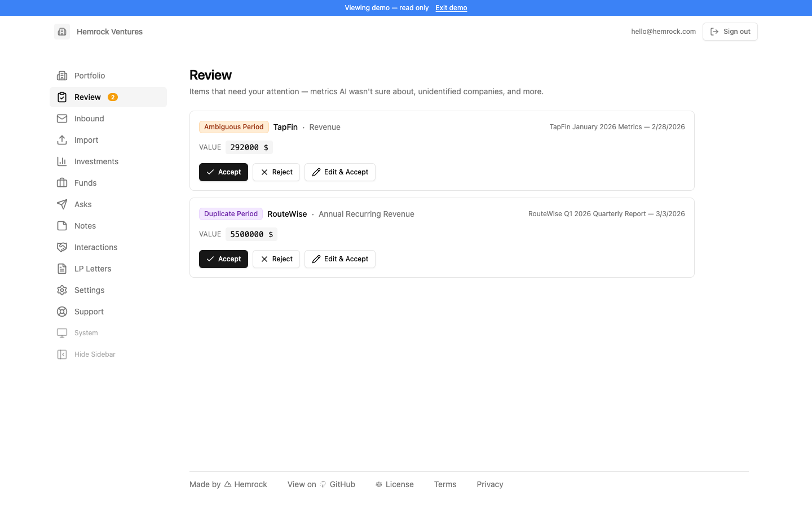
Task: Click the Sign out button
Action: 730,32
